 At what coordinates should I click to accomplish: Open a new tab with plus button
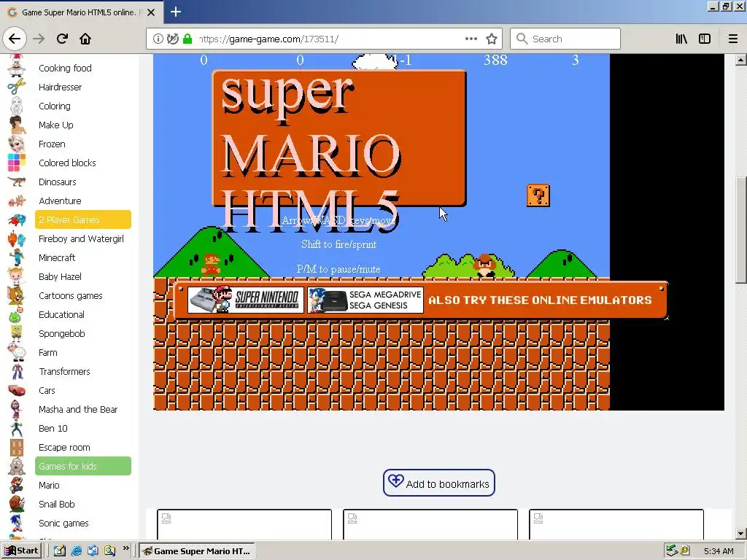175,12
